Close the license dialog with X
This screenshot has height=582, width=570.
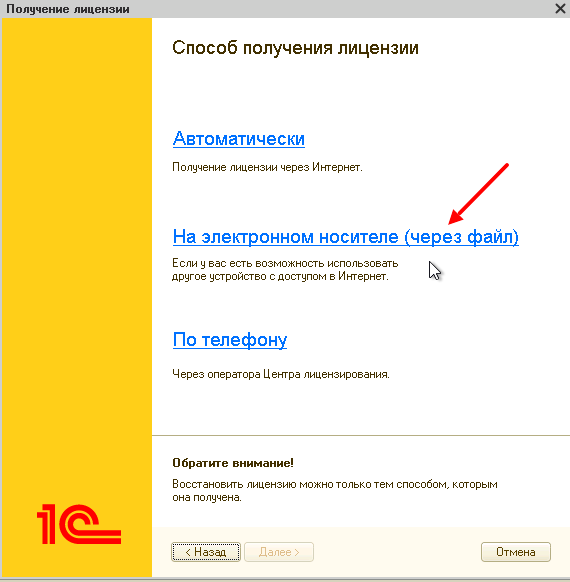pyautogui.click(x=560, y=9)
